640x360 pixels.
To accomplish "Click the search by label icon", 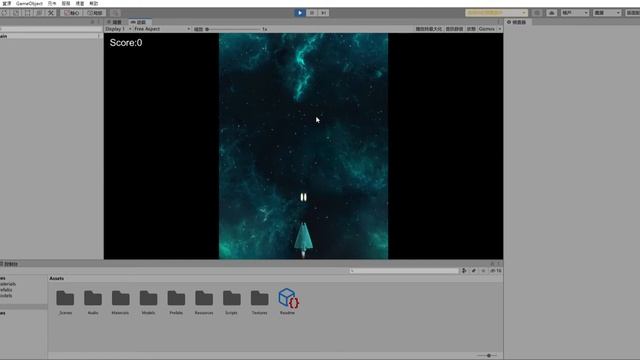I will click(x=474, y=271).
